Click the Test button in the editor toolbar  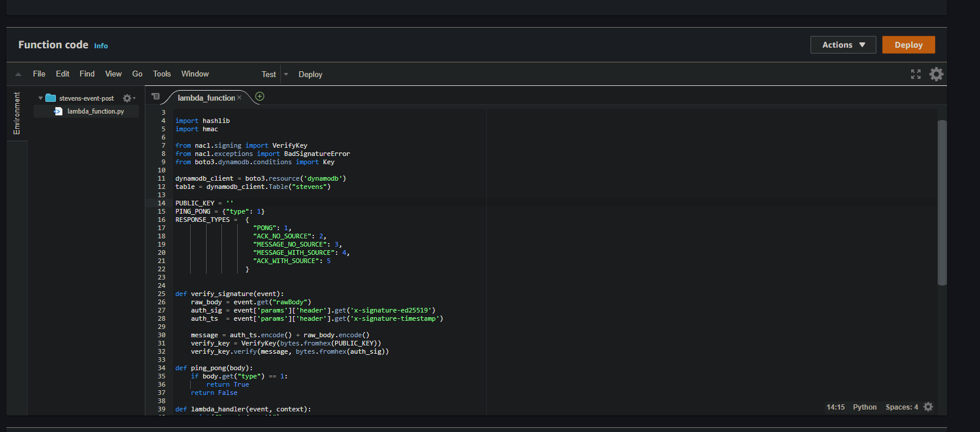tap(269, 74)
